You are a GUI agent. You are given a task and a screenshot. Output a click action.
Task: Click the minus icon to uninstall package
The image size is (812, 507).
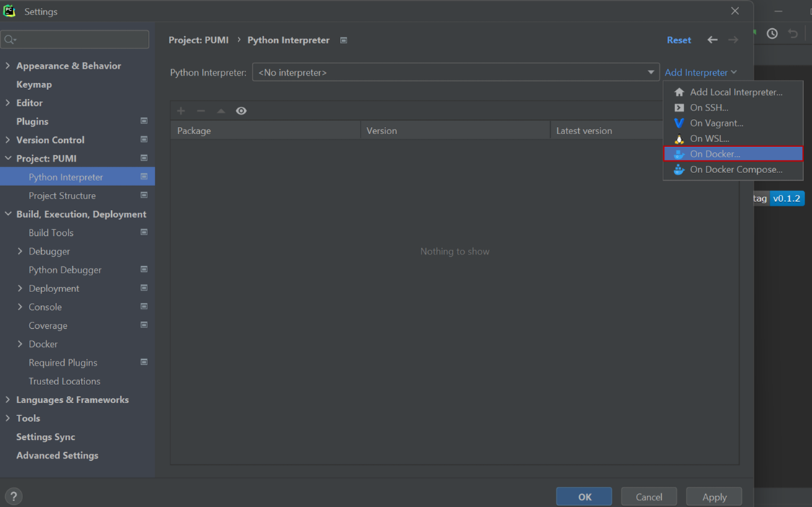[x=201, y=111]
